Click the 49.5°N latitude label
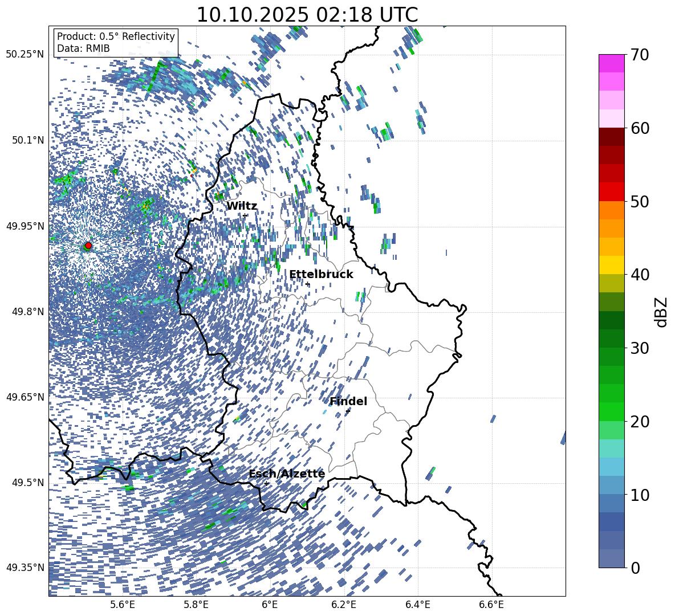 (x=29, y=482)
